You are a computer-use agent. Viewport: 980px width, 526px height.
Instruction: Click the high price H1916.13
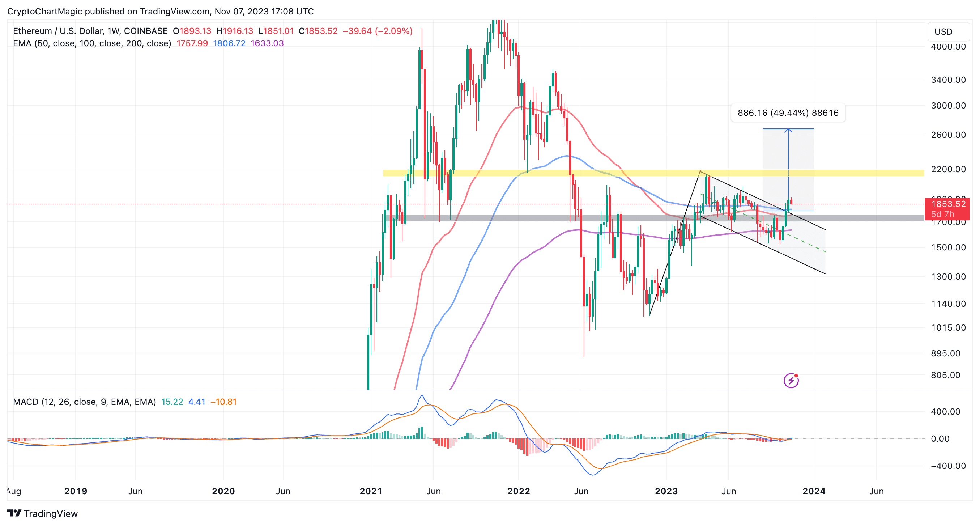[235, 31]
